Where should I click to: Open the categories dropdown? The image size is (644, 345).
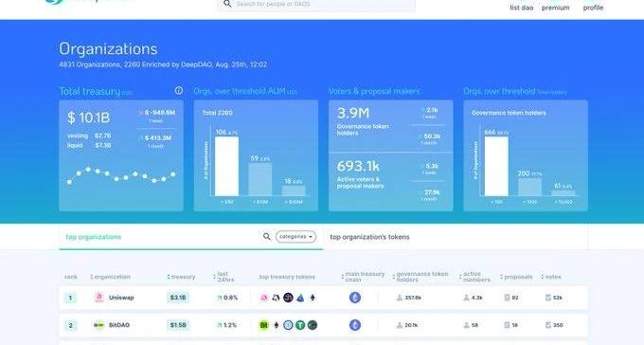(x=295, y=236)
